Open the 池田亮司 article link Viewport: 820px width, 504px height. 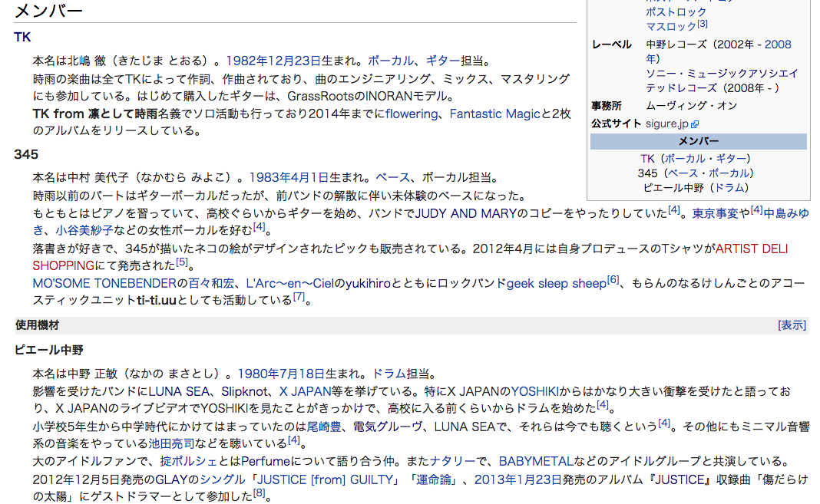tap(171, 444)
